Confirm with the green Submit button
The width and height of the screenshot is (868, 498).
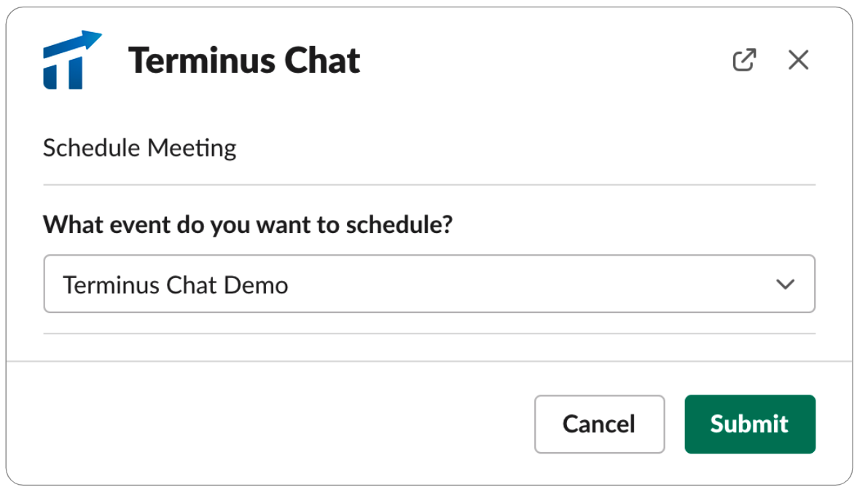[749, 424]
